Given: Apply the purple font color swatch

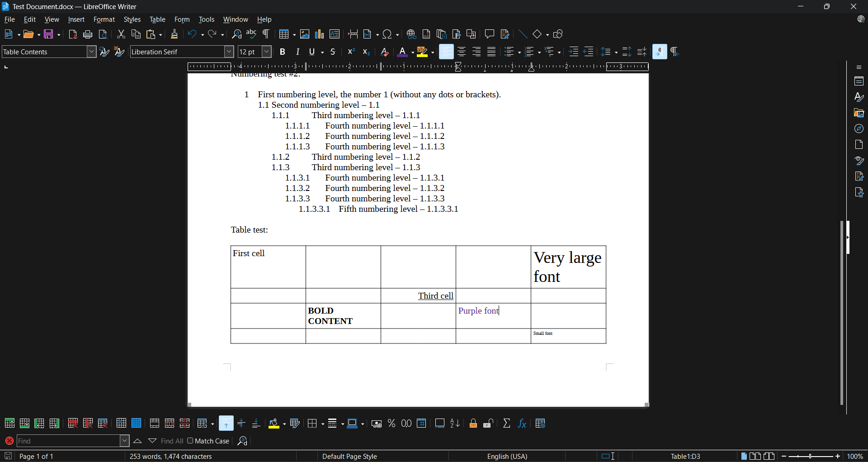Looking at the screenshot, I should point(402,52).
